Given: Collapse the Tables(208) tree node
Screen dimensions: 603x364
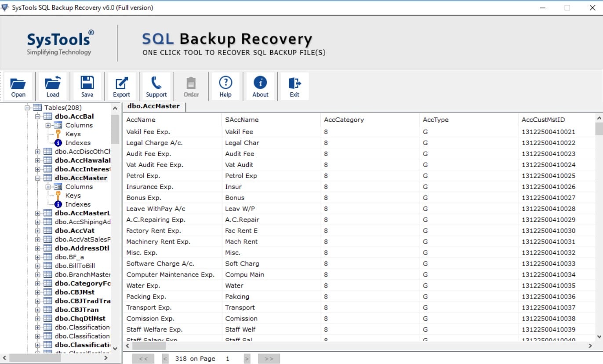Looking at the screenshot, I should pos(27,108).
